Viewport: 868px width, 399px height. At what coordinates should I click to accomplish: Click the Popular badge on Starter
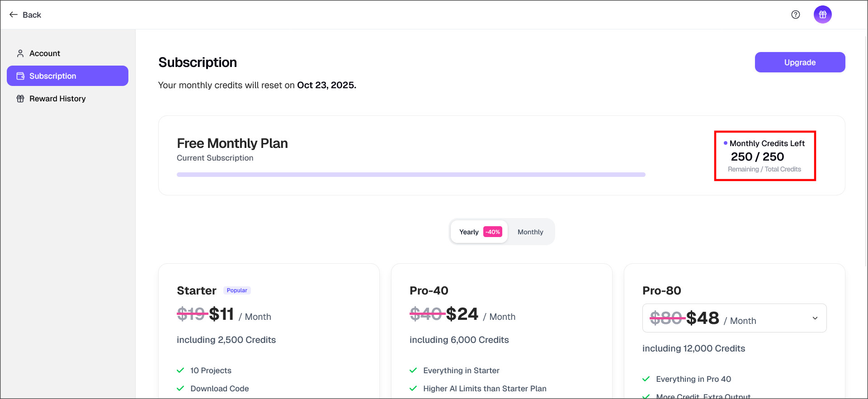tap(237, 290)
